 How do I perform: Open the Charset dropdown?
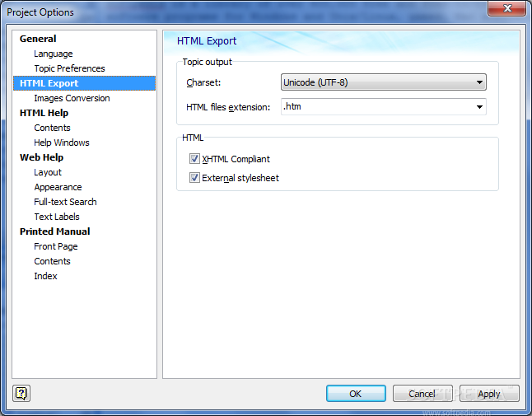tap(384, 82)
